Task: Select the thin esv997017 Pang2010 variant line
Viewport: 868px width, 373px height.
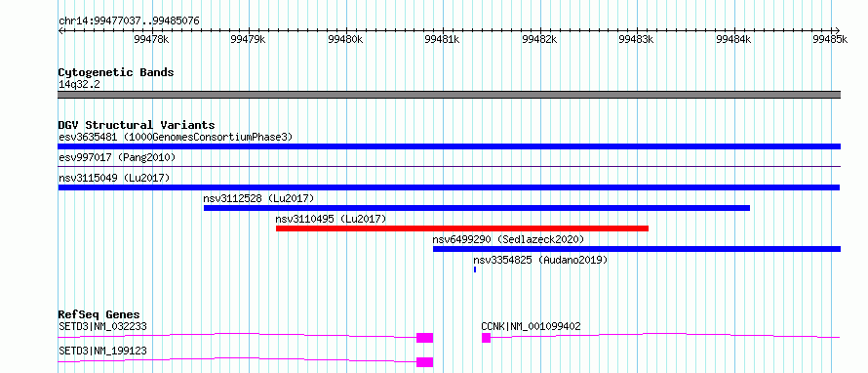Action: [x=449, y=166]
